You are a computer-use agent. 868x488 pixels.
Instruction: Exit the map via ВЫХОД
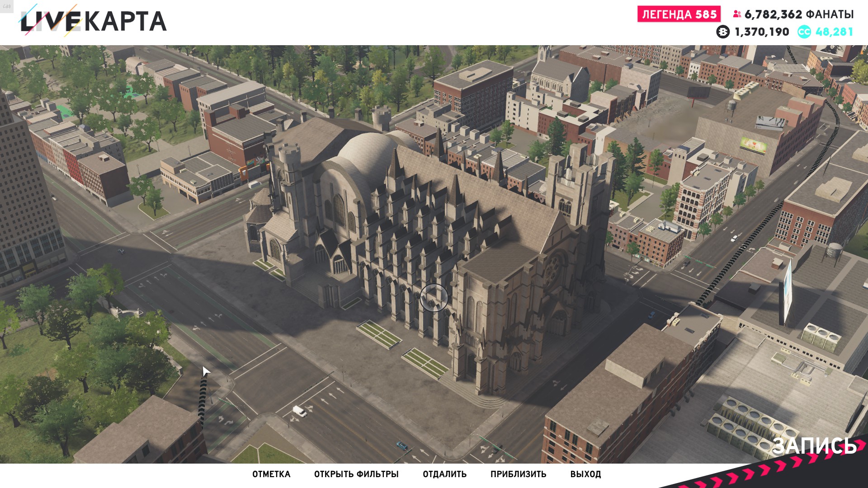[x=585, y=474]
